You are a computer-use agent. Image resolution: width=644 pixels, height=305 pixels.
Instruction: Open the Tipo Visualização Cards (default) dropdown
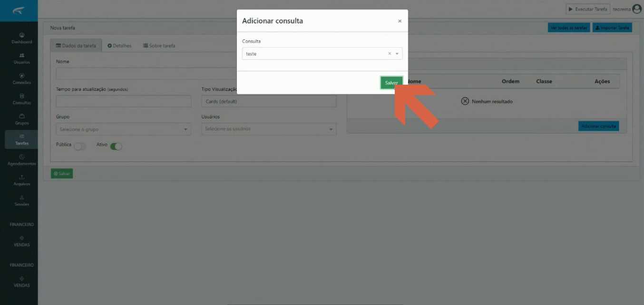point(269,101)
